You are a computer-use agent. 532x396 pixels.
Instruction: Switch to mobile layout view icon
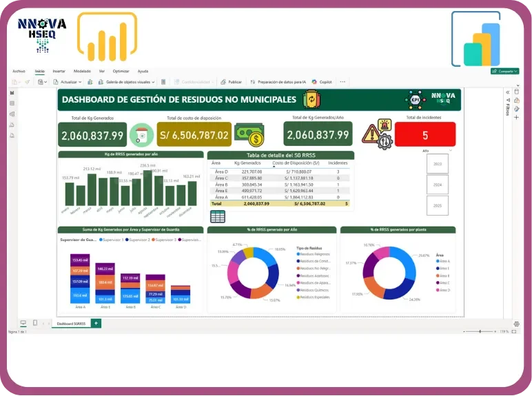(34, 323)
